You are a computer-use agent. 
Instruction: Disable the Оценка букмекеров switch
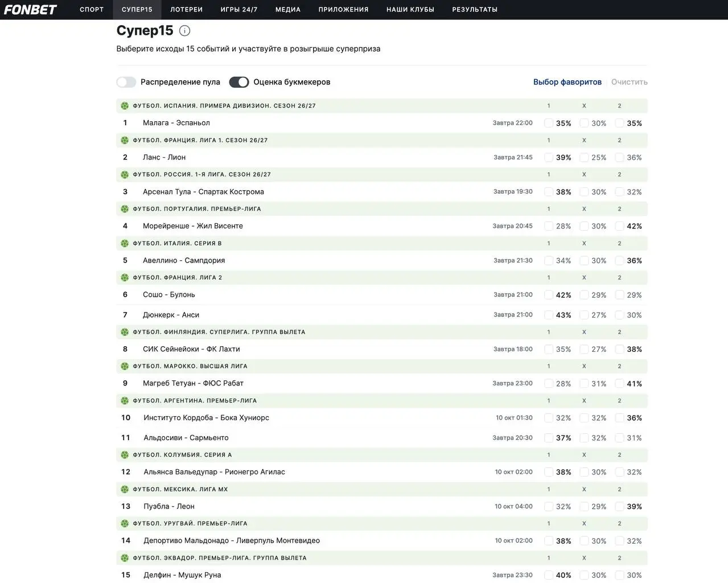239,82
